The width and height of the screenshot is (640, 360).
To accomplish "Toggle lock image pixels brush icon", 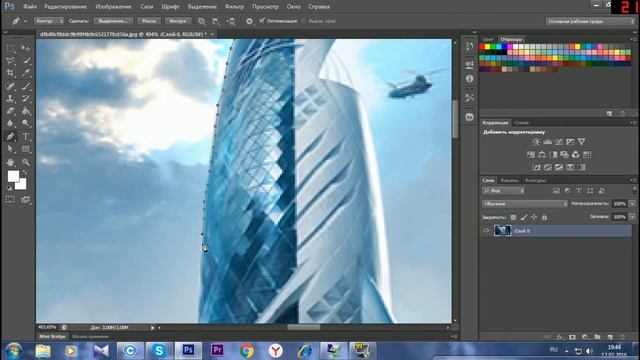I will (524, 217).
